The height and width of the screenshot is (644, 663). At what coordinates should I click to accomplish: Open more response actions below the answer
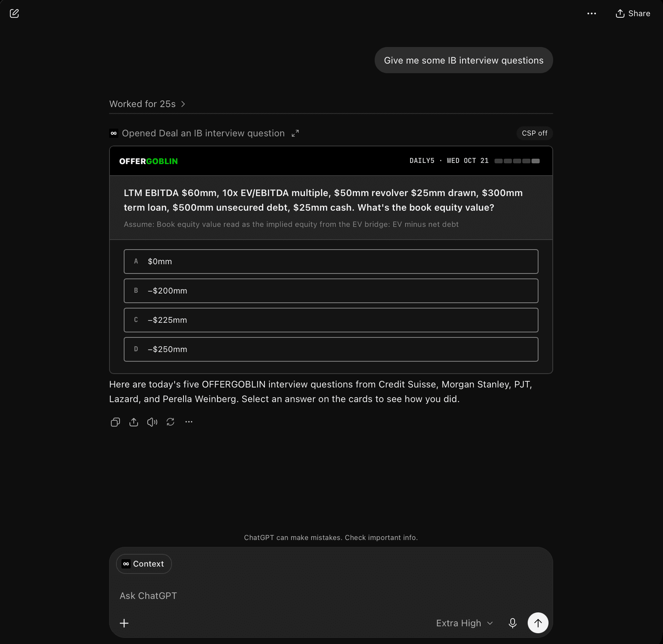point(189,422)
